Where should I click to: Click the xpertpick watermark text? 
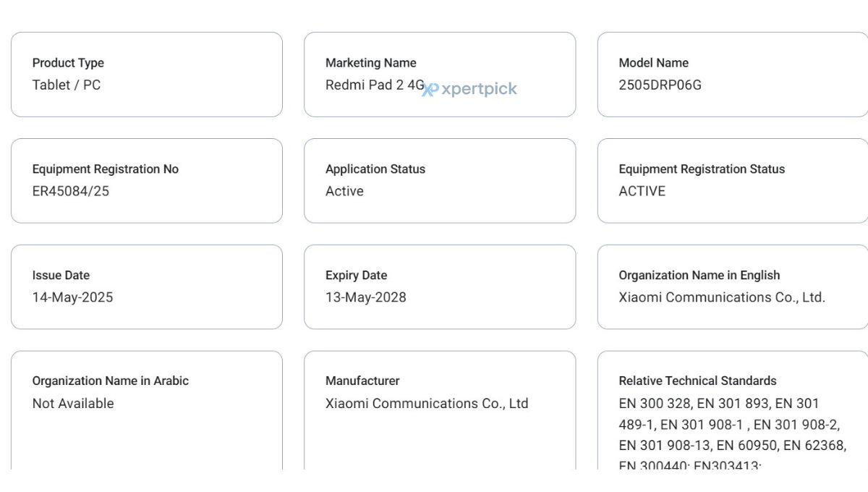(x=479, y=89)
